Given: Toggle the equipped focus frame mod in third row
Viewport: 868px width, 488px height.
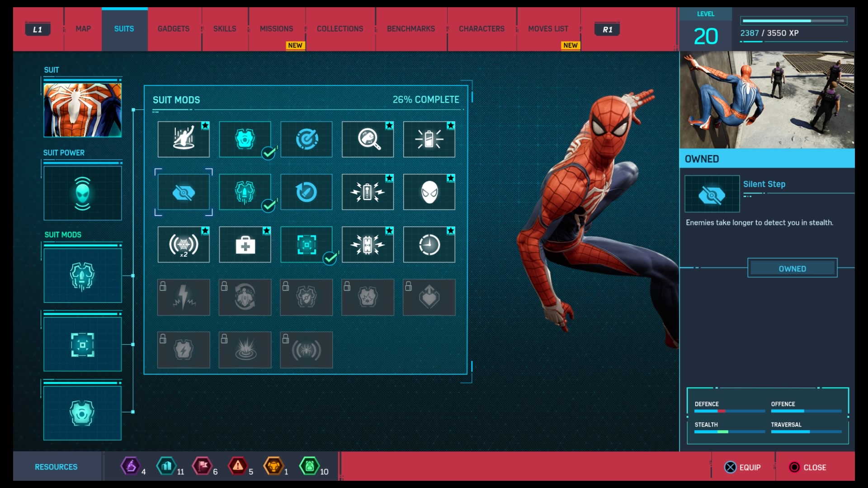Looking at the screenshot, I should 307,245.
